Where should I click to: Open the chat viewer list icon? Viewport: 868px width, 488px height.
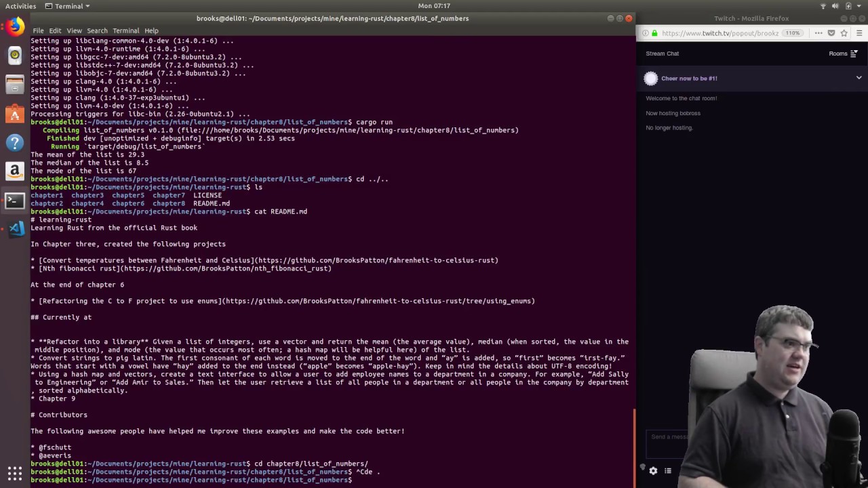[668, 470]
